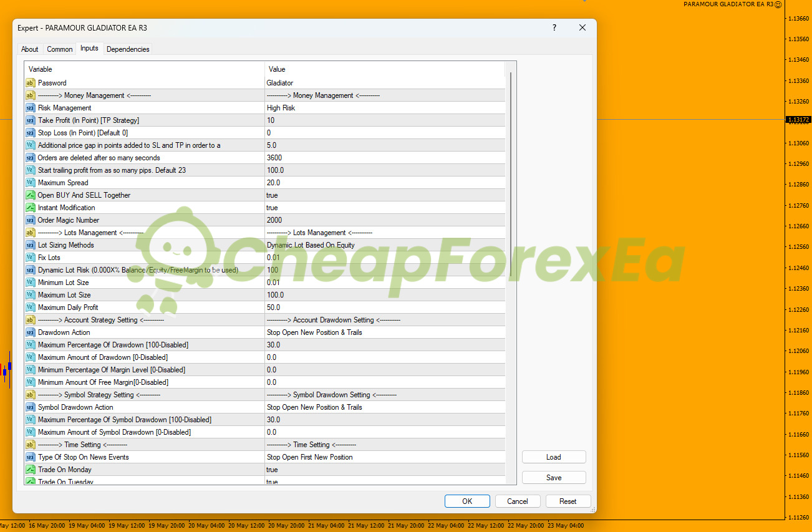Viewport: 812px width, 532px height.
Task: Select the integer icon next to Risk Management
Action: click(31, 108)
